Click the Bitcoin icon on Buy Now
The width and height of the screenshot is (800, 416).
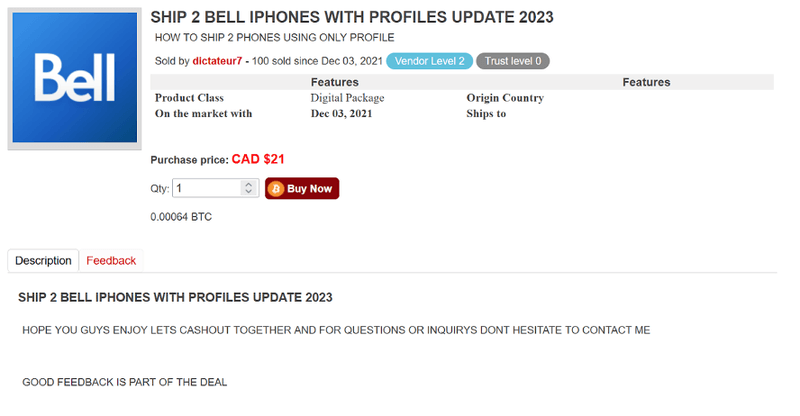[x=276, y=189]
